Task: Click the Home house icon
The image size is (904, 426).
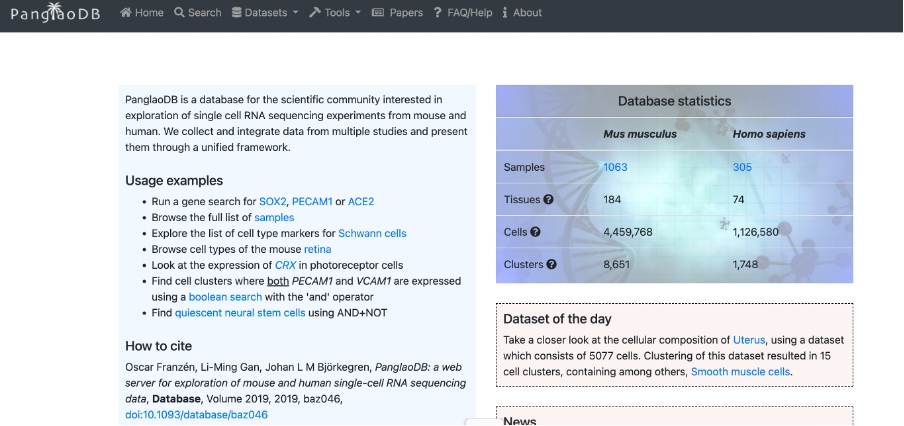Action: pyautogui.click(x=126, y=12)
